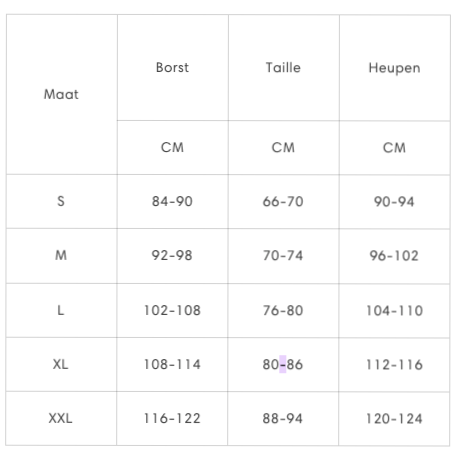Click the 96-102 Heupen value
Image resolution: width=456 pixels, height=456 pixels.
pyautogui.click(x=394, y=256)
